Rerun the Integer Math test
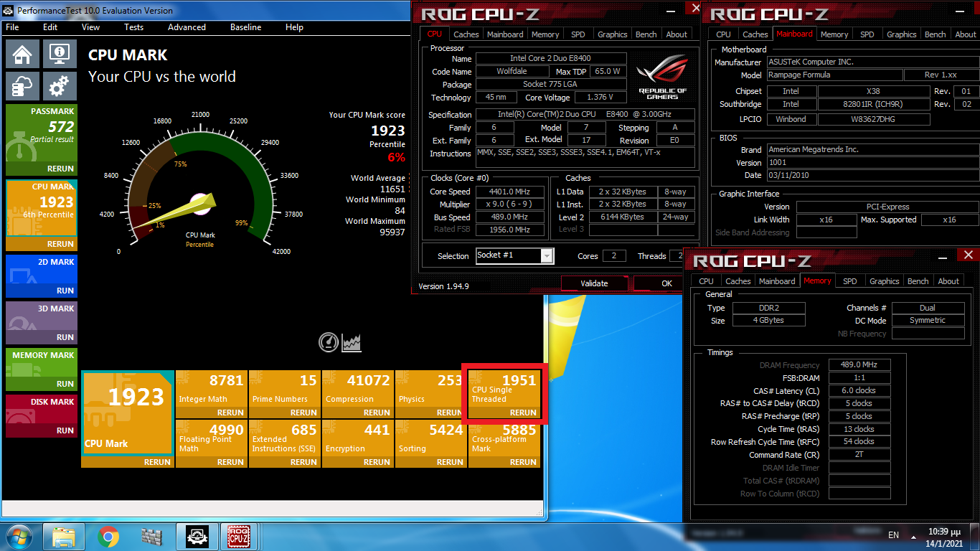Screen dimensions: 980x551 click(230, 413)
